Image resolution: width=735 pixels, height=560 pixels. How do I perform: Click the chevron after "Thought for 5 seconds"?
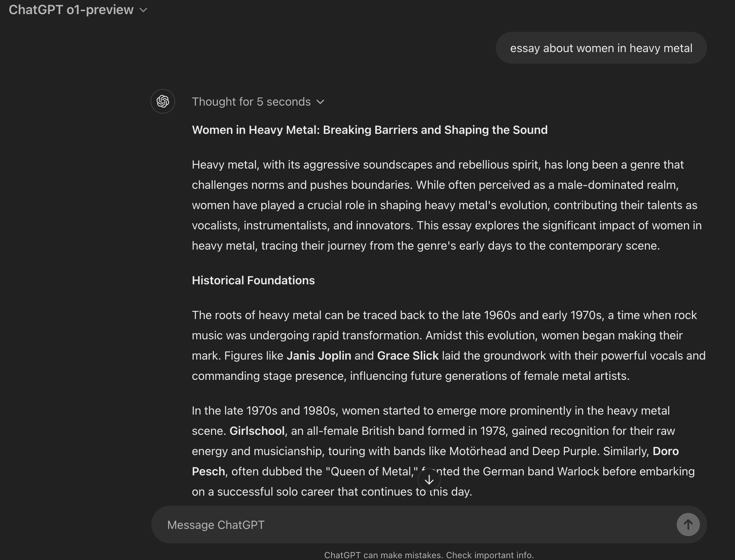[320, 102]
